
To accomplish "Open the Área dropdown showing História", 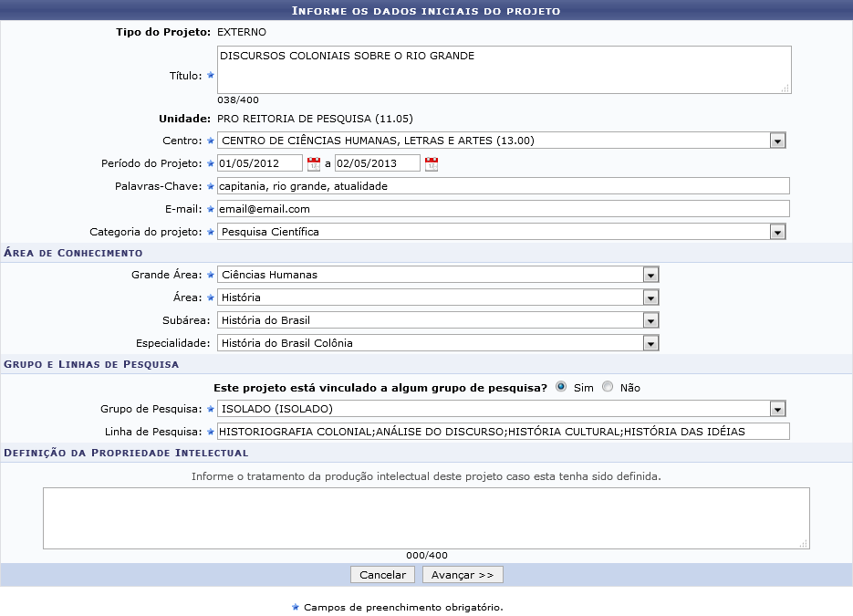I will (x=650, y=297).
